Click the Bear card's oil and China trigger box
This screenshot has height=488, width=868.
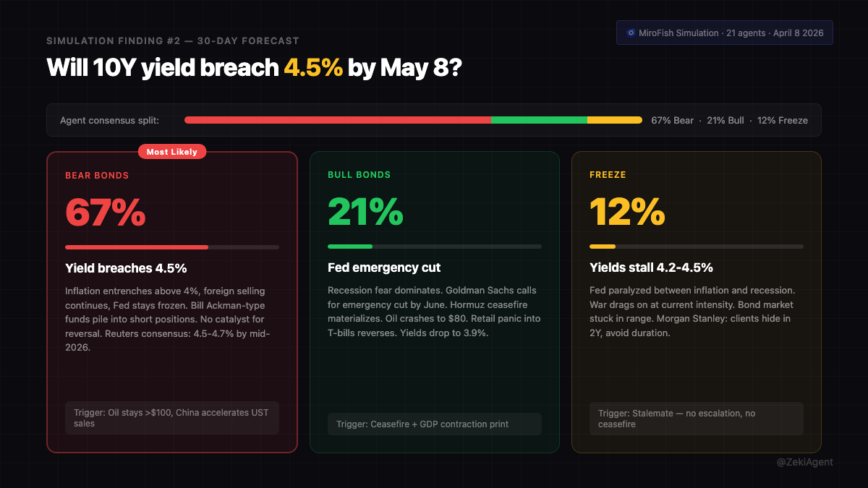coord(172,418)
